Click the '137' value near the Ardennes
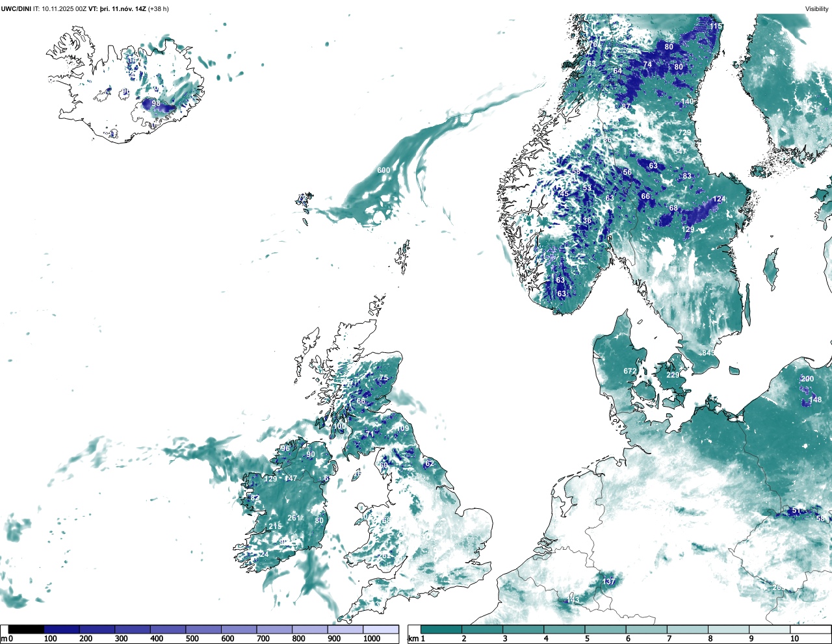This screenshot has height=644, width=832. [609, 581]
